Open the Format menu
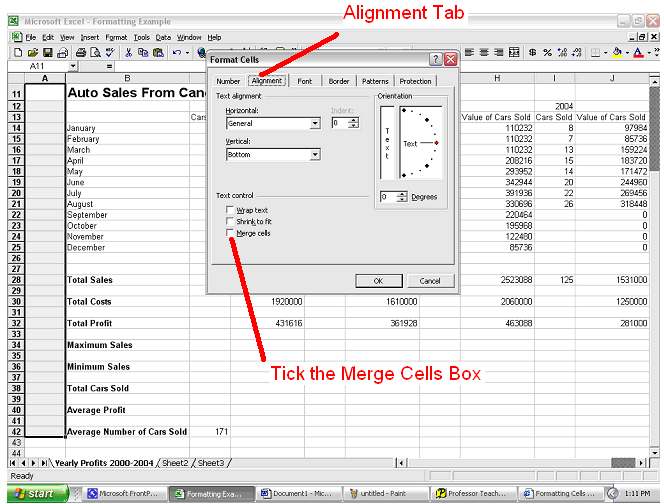The image size is (664, 504). [117, 37]
